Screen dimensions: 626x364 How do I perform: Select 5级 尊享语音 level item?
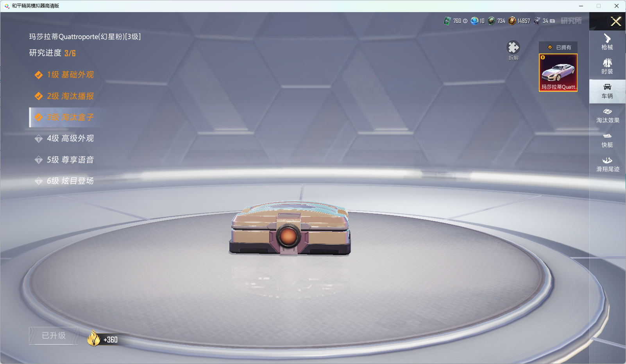pos(70,160)
